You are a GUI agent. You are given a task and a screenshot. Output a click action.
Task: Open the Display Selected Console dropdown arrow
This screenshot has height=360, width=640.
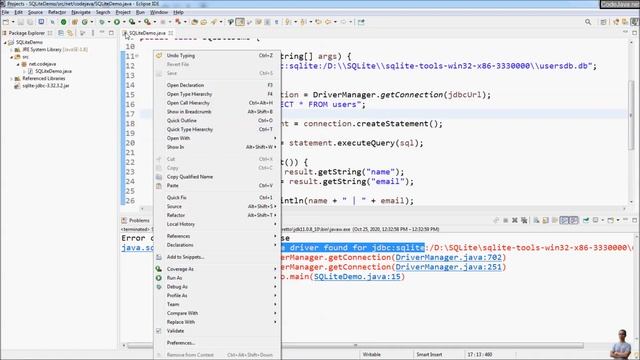603,220
